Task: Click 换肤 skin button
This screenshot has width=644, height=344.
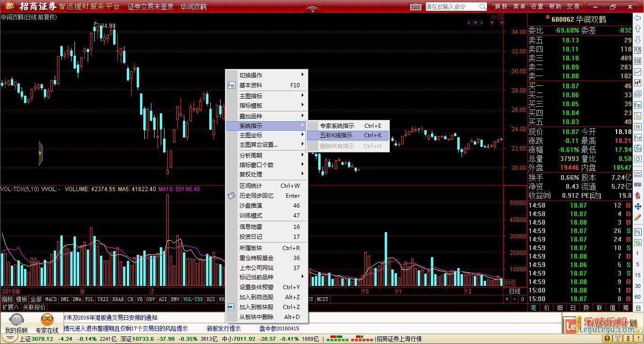Action: [x=501, y=7]
